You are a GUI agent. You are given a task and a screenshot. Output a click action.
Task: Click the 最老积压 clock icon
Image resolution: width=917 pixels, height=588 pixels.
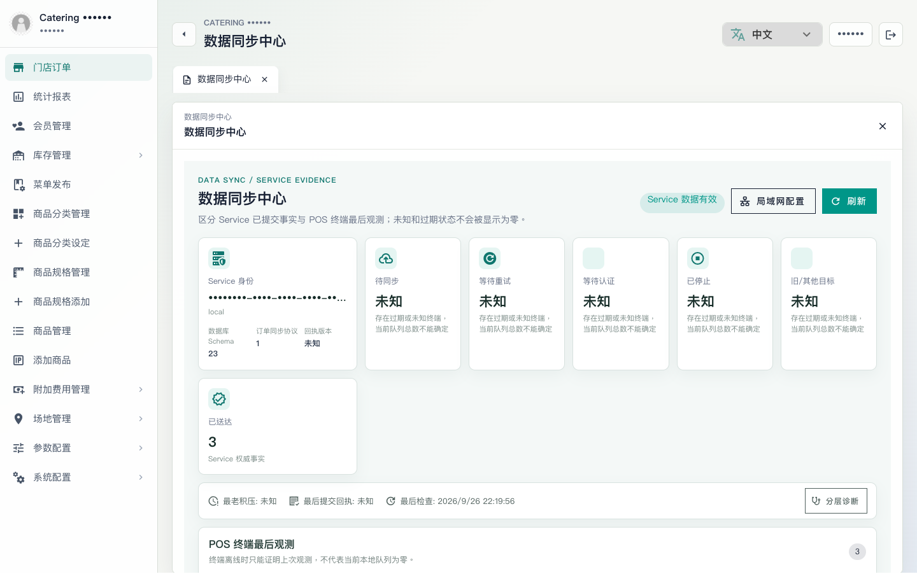[x=213, y=501]
